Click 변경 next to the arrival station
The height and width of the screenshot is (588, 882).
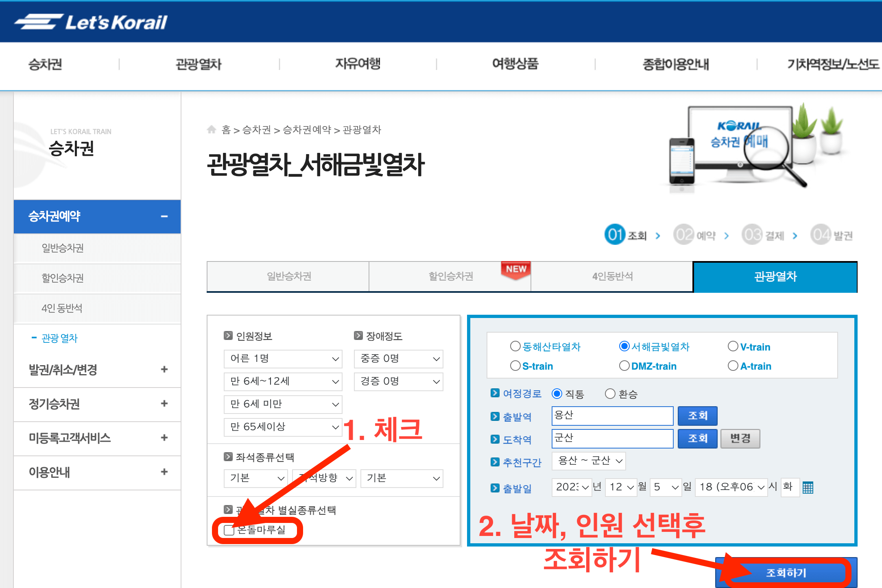point(740,438)
